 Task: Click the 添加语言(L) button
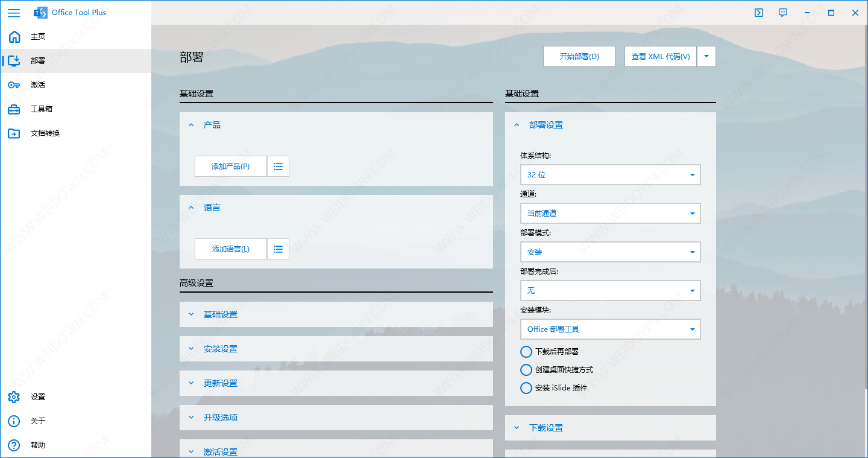click(230, 249)
